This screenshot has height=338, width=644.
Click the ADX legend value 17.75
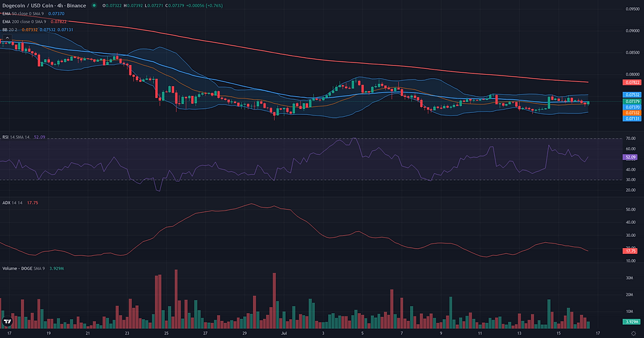32,203
